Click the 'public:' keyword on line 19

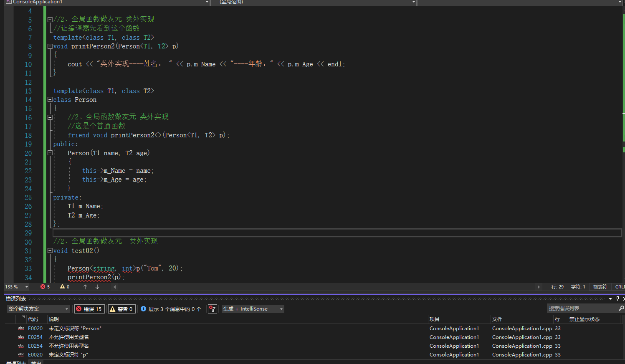(66, 144)
